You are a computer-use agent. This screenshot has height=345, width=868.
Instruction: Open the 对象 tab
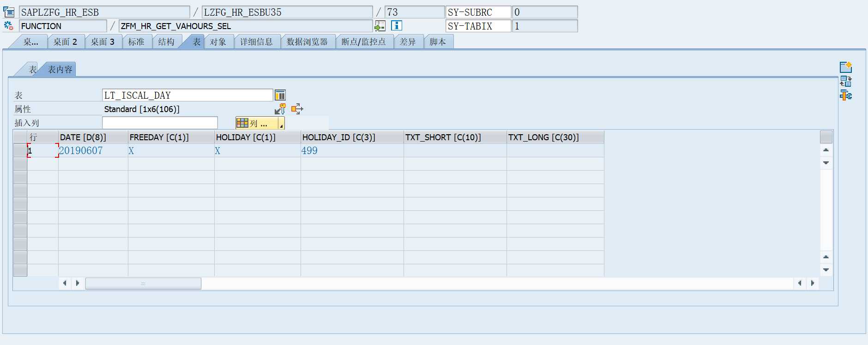pos(218,42)
